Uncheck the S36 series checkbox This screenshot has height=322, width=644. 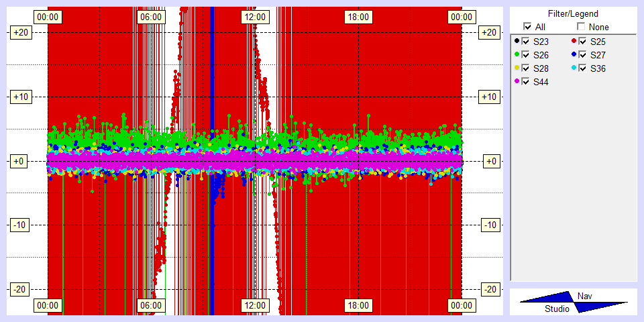pos(583,68)
